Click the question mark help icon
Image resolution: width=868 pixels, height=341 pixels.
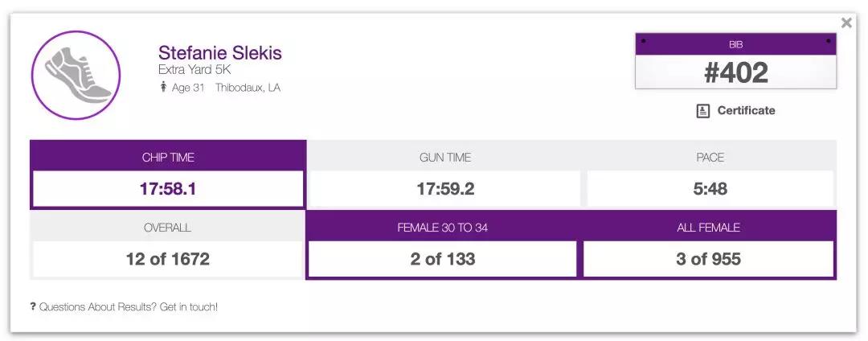point(33,306)
